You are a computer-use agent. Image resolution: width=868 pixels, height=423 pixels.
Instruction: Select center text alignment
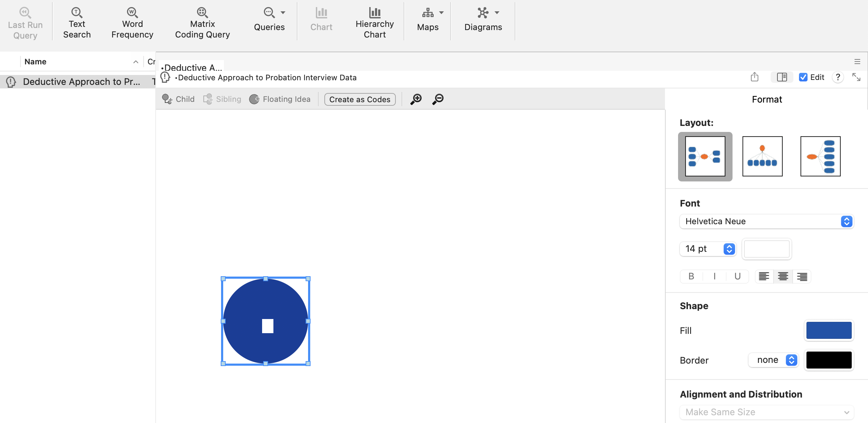pos(783,276)
